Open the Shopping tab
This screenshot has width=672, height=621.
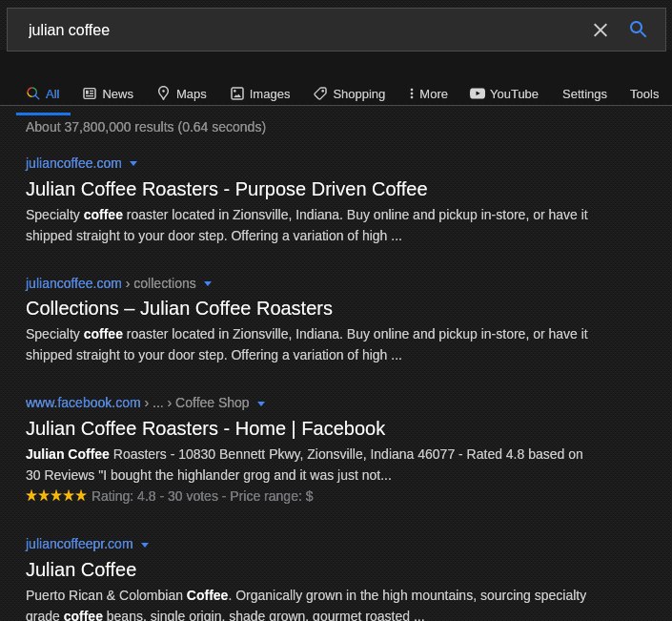(x=349, y=93)
